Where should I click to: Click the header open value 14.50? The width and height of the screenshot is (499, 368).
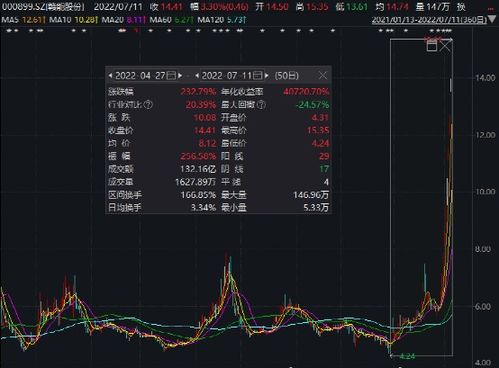pyautogui.click(x=277, y=7)
